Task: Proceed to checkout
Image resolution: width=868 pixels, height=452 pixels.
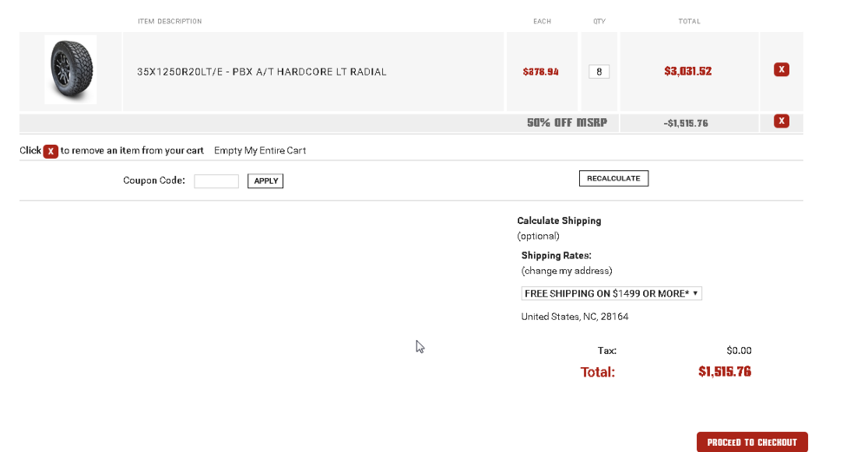Action: pos(752,442)
